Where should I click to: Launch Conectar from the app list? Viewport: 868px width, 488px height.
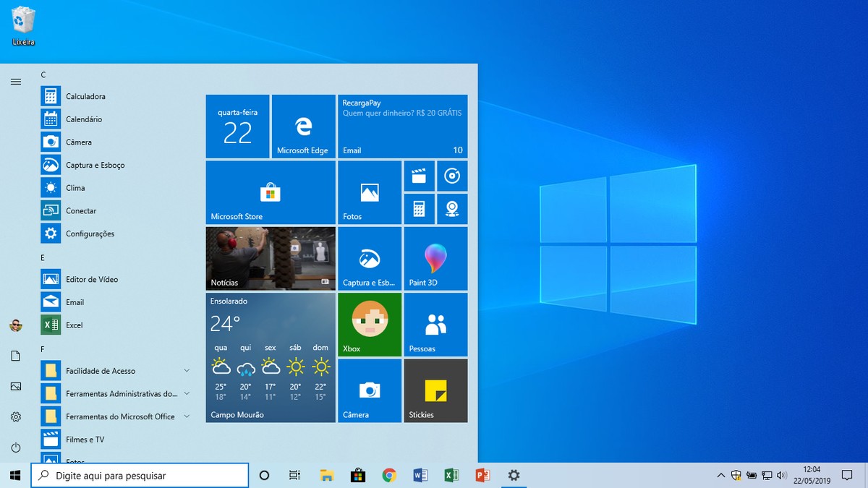pyautogui.click(x=116, y=211)
